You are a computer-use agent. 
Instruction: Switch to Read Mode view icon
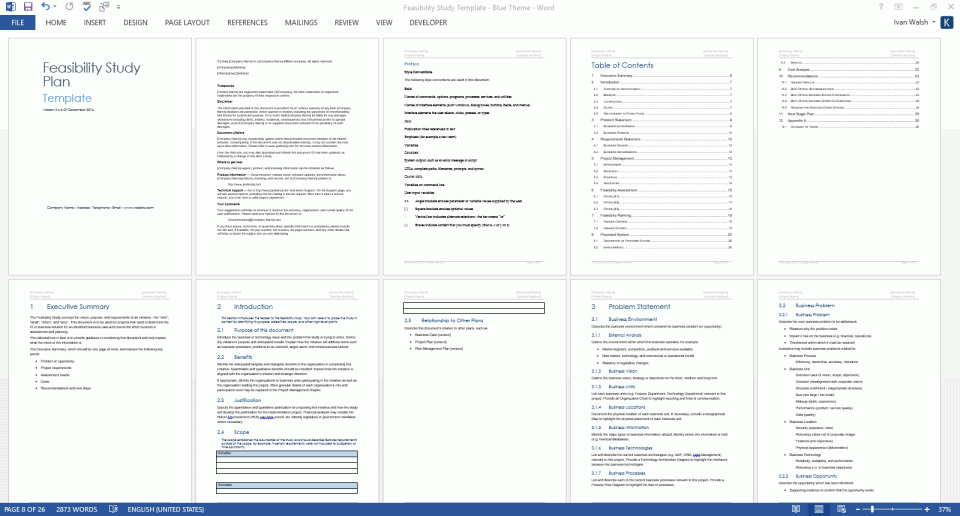(796, 509)
